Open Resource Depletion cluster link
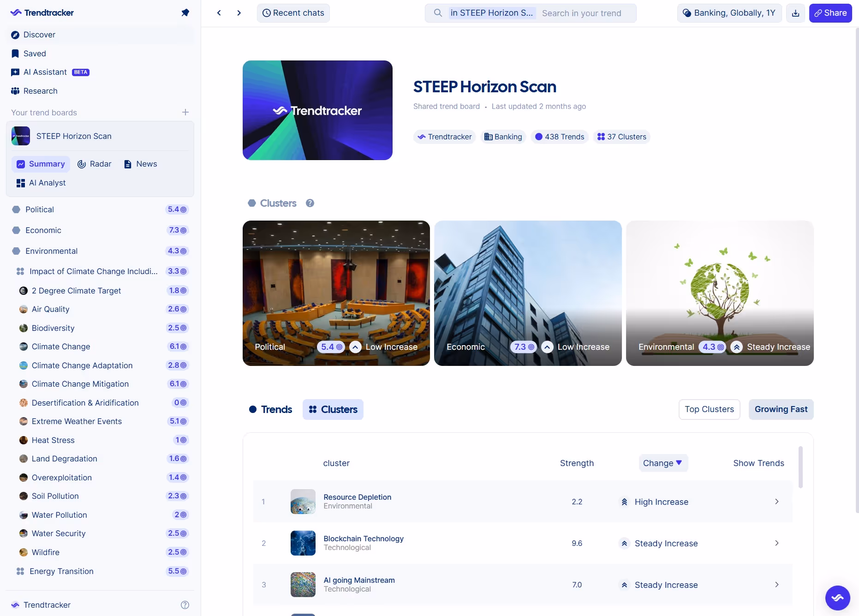Screen dimensions: 859x616 [x=358, y=497]
